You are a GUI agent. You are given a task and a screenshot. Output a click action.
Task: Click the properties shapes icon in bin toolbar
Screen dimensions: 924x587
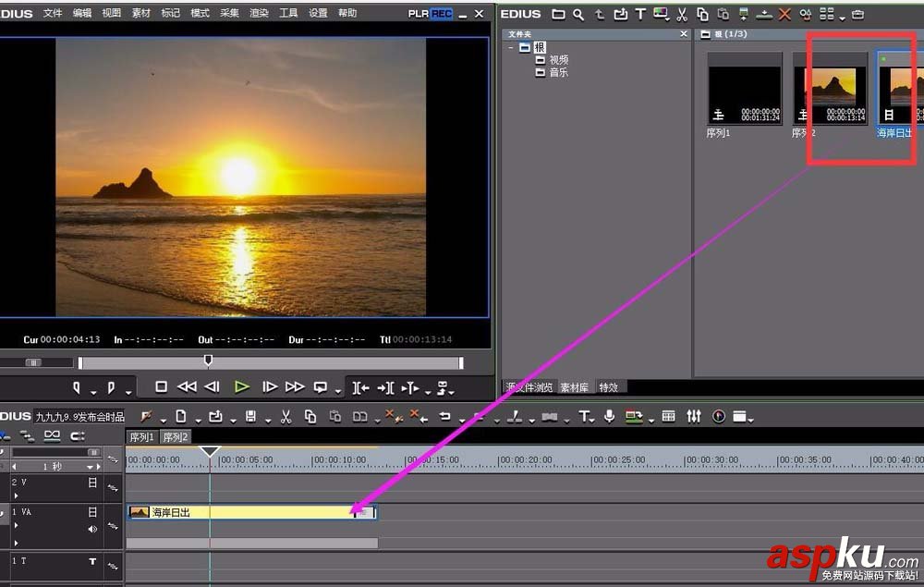coord(806,14)
